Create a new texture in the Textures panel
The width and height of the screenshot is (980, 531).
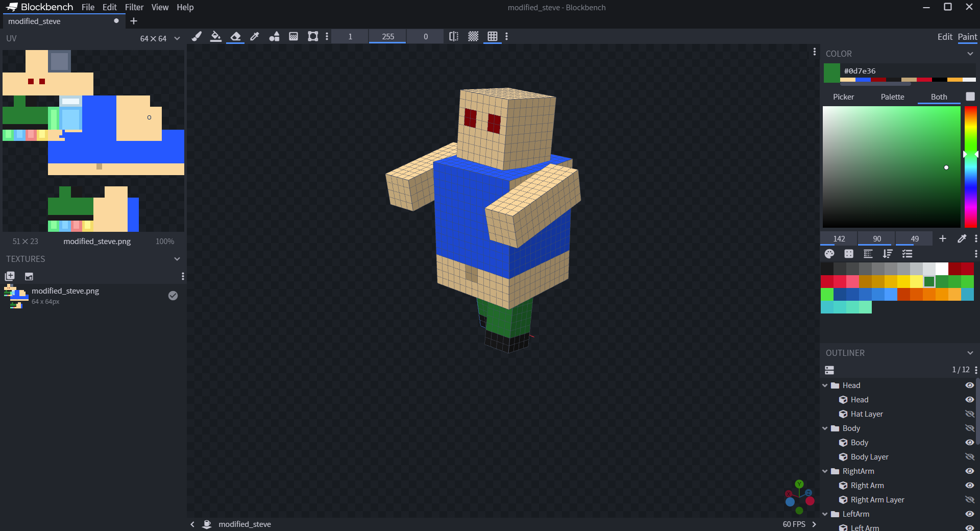click(10, 276)
